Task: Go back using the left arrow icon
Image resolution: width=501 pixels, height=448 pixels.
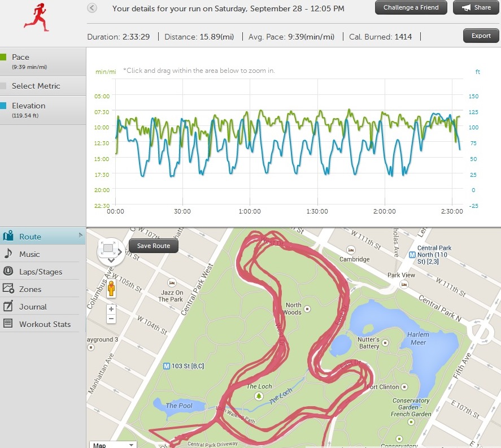Action: 92,8
